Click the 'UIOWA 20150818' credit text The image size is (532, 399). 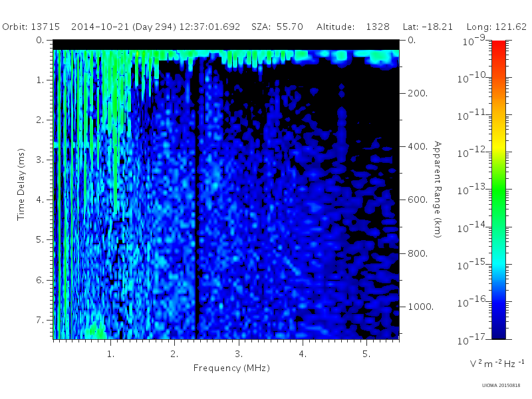tap(501, 386)
